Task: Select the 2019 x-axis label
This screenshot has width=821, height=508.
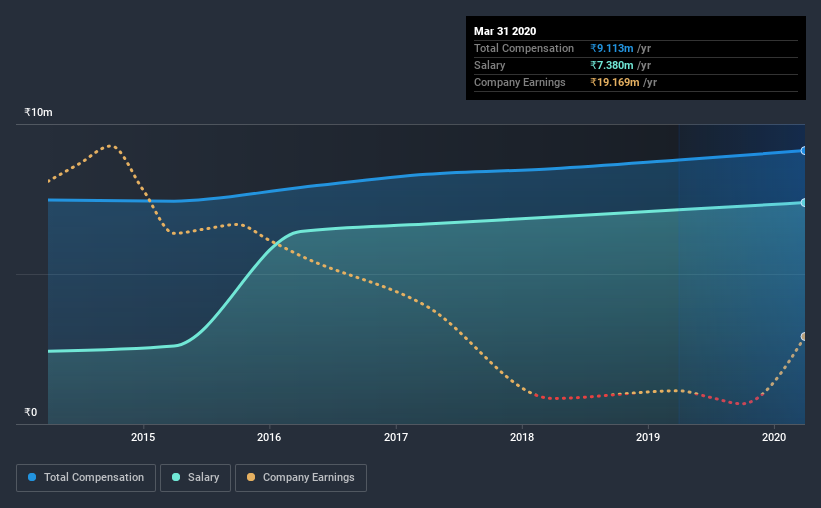Action: (648, 437)
